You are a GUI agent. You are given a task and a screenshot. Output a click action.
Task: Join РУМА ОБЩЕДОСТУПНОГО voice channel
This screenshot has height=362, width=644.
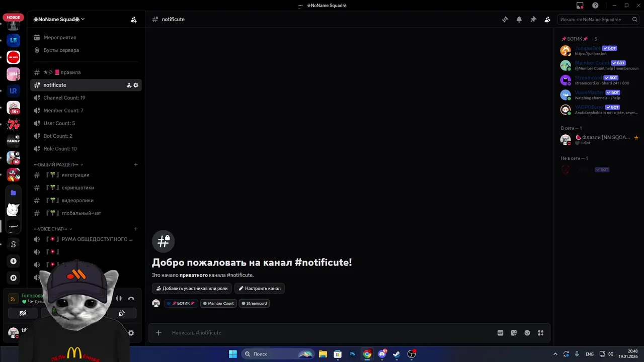point(86,239)
